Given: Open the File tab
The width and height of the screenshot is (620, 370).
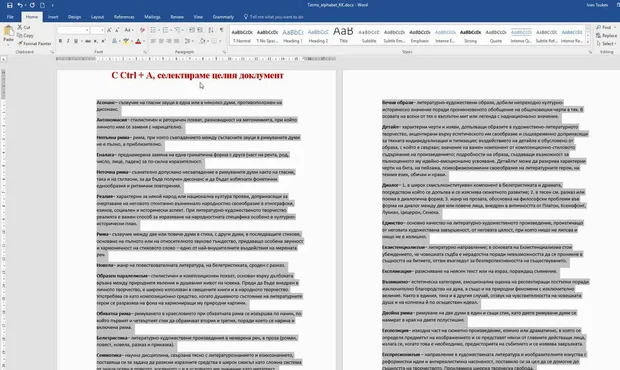Looking at the screenshot, I should click(10, 17).
